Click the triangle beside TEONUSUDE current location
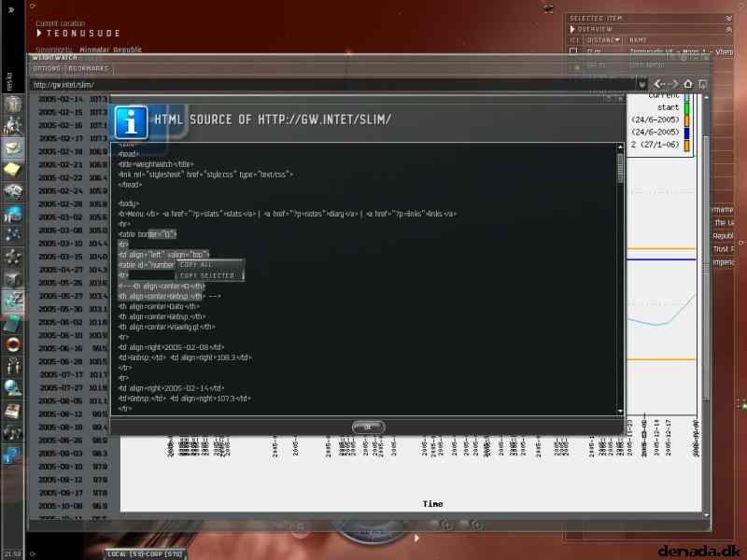 pos(39,33)
